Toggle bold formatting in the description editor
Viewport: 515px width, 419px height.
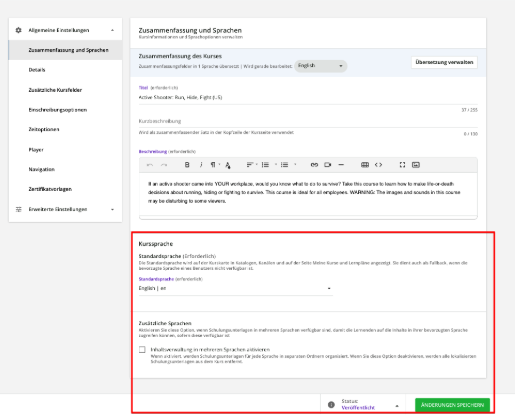coord(187,165)
